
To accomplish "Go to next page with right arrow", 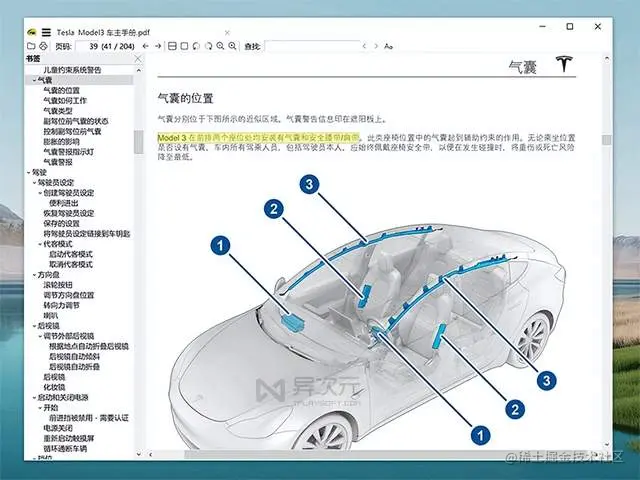I will 158,46.
